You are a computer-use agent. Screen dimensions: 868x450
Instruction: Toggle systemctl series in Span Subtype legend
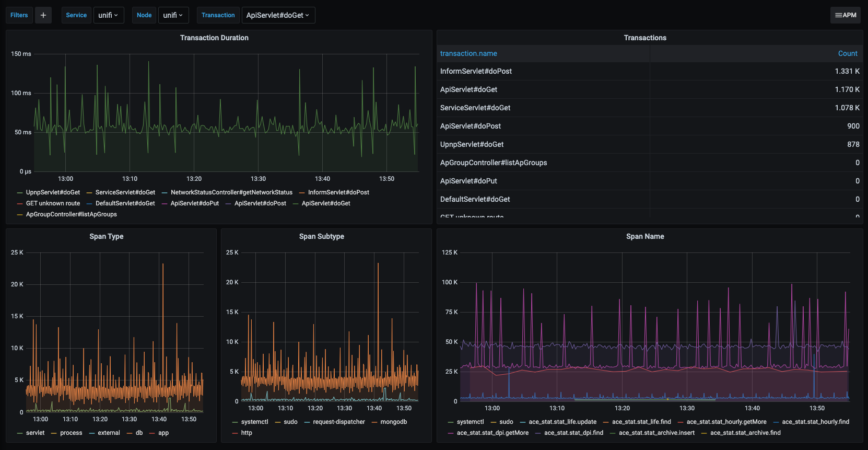(x=255, y=422)
